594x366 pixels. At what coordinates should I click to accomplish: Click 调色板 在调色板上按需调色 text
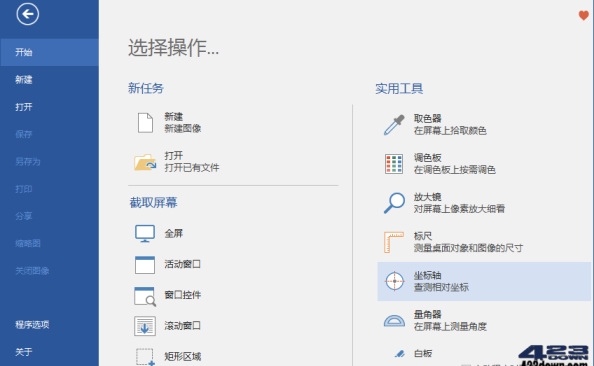tap(455, 164)
